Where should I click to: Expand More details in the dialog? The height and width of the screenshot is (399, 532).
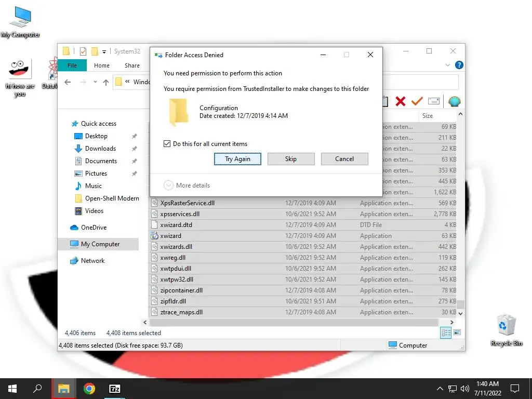187,185
